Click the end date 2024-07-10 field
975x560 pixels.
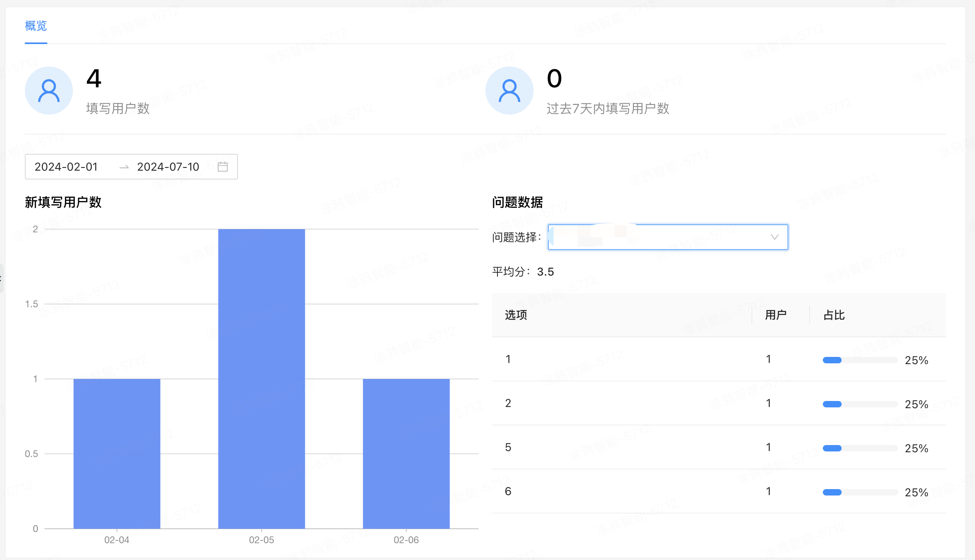click(x=168, y=167)
